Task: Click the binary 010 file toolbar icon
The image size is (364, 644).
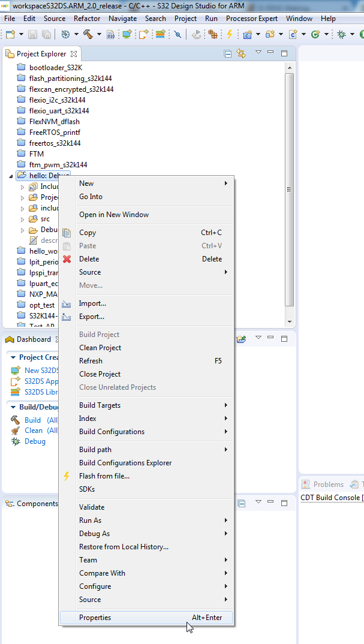Action: point(110,34)
